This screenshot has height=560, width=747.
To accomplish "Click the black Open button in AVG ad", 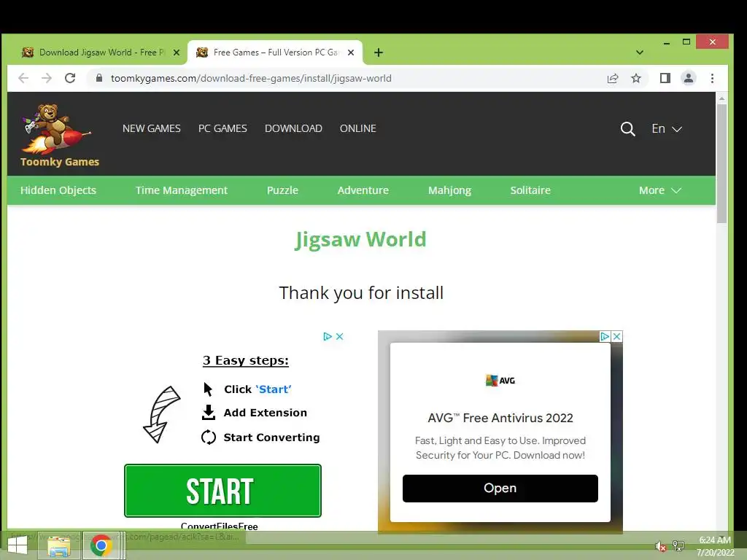I will [x=500, y=488].
